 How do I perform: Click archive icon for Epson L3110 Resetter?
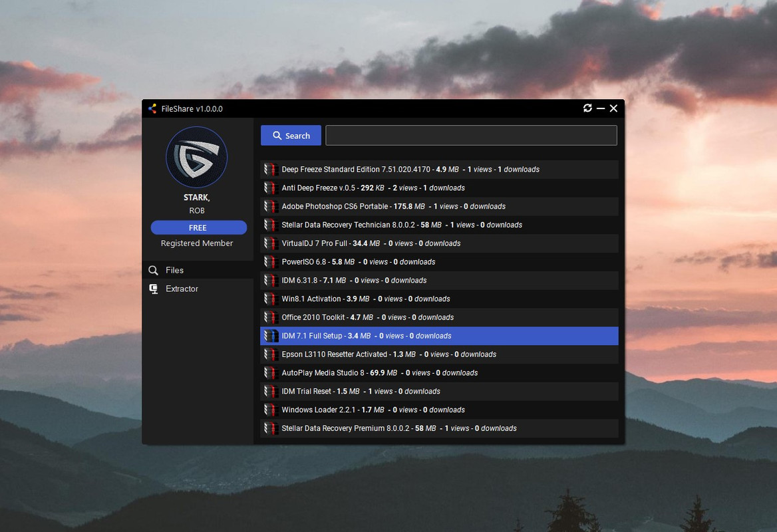coord(271,354)
